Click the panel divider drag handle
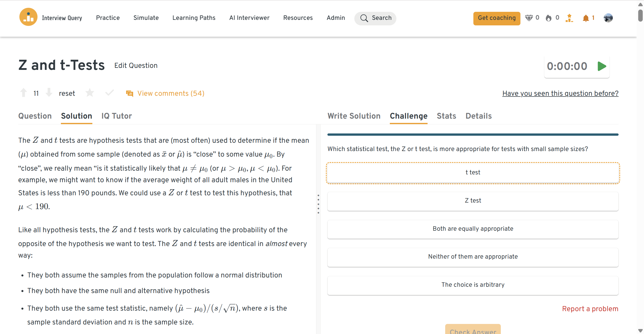The image size is (644, 334). coord(318,204)
